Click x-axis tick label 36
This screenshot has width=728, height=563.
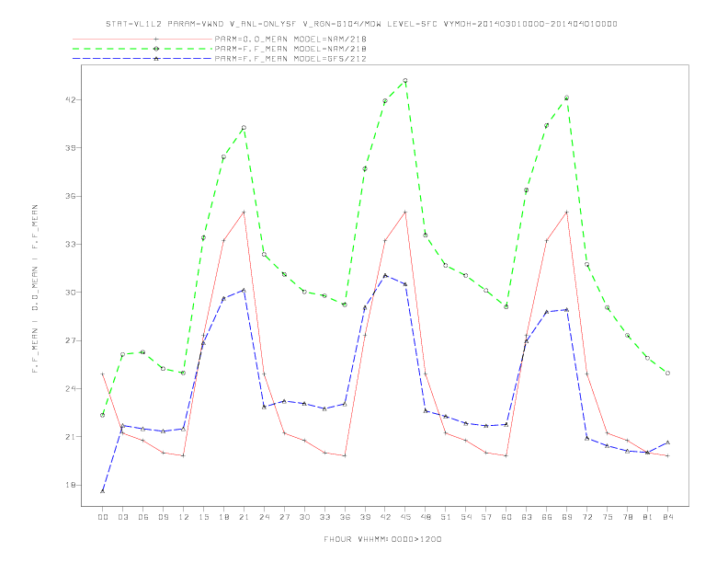click(x=345, y=517)
